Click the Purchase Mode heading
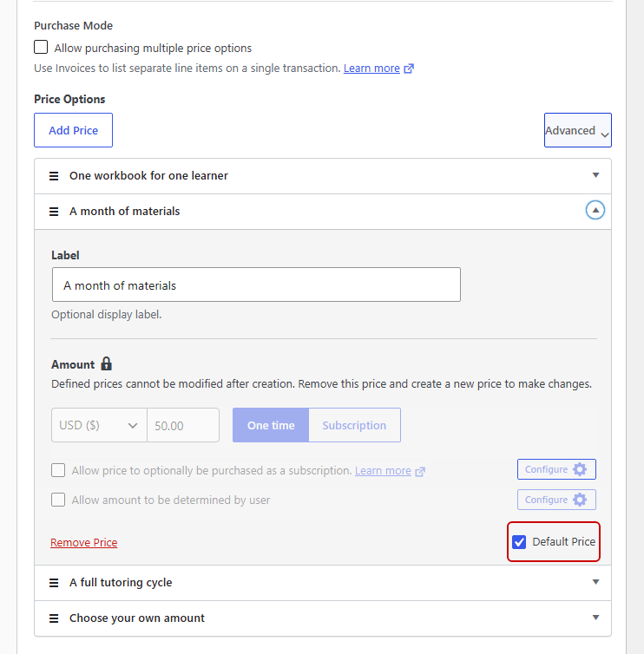644x654 pixels. pyautogui.click(x=74, y=26)
